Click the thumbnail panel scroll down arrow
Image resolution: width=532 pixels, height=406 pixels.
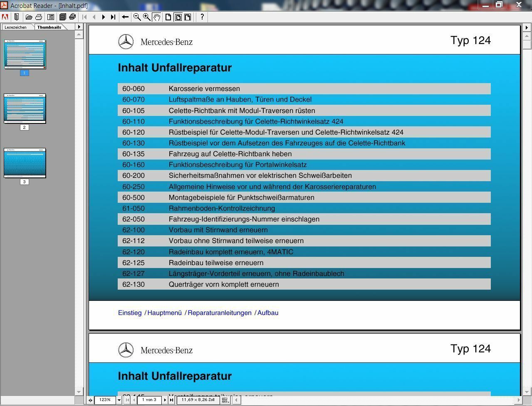click(79, 392)
